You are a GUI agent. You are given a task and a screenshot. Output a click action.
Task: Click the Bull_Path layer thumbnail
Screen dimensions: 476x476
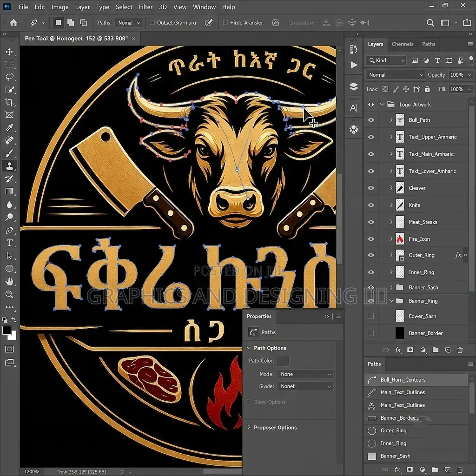click(x=400, y=120)
